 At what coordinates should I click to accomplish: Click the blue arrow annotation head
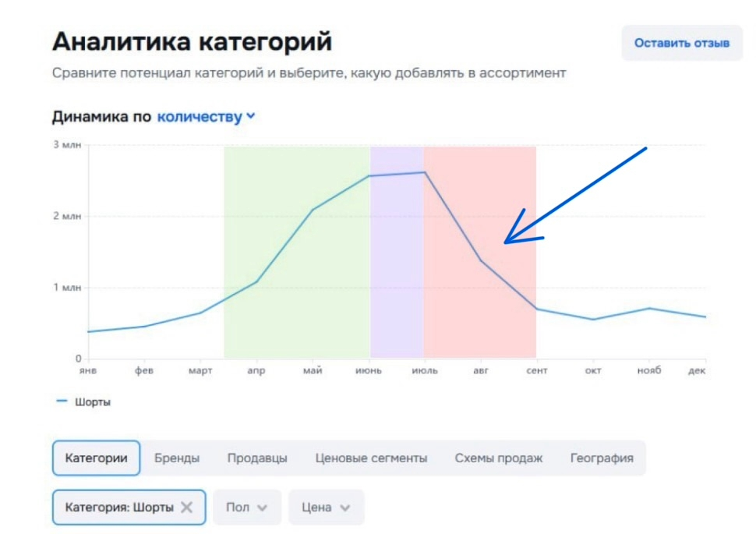pos(507,242)
